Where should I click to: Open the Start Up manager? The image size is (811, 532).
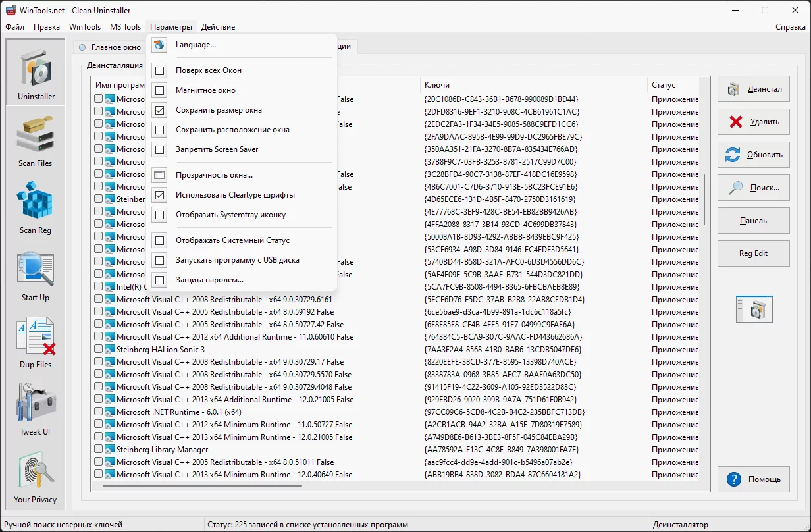pos(36,275)
